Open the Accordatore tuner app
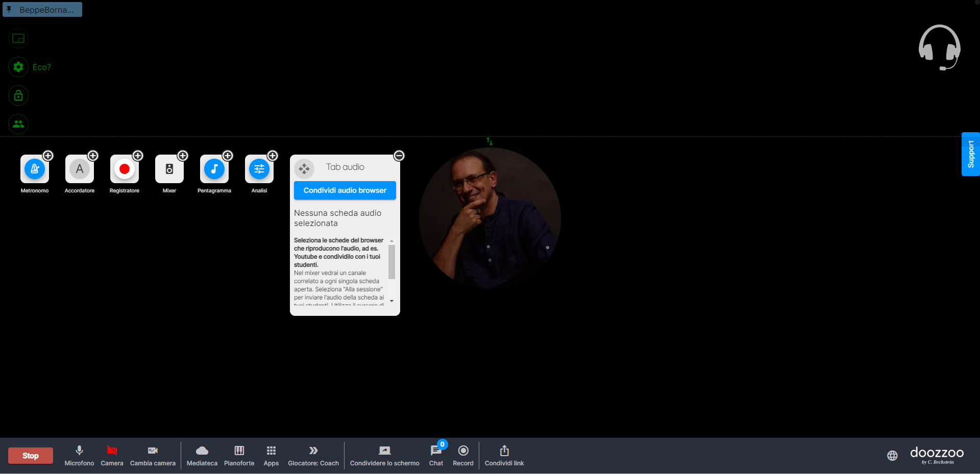 point(80,169)
